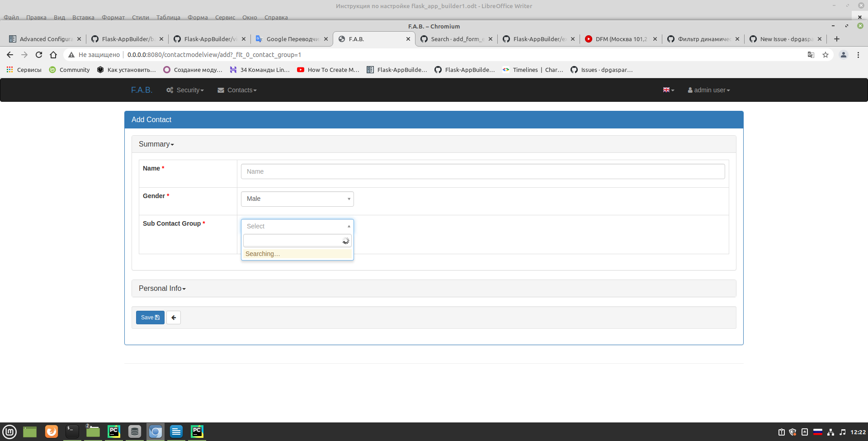Open the Сервисы apps bookmark
Viewport: 868px width, 441px height.
[x=24, y=70]
